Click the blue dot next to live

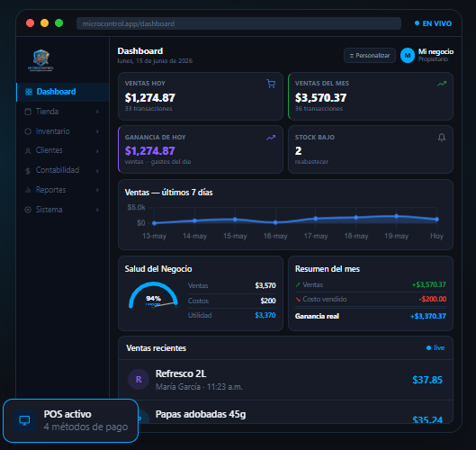point(428,348)
